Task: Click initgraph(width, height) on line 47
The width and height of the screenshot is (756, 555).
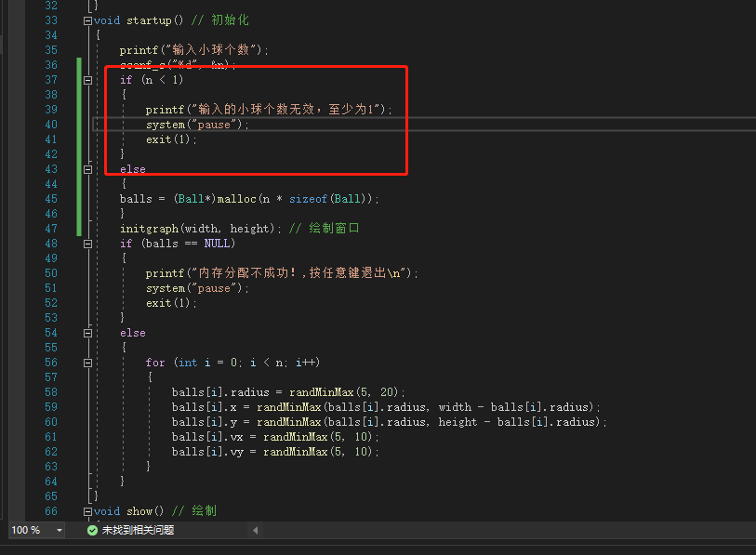Action: pyautogui.click(x=201, y=229)
